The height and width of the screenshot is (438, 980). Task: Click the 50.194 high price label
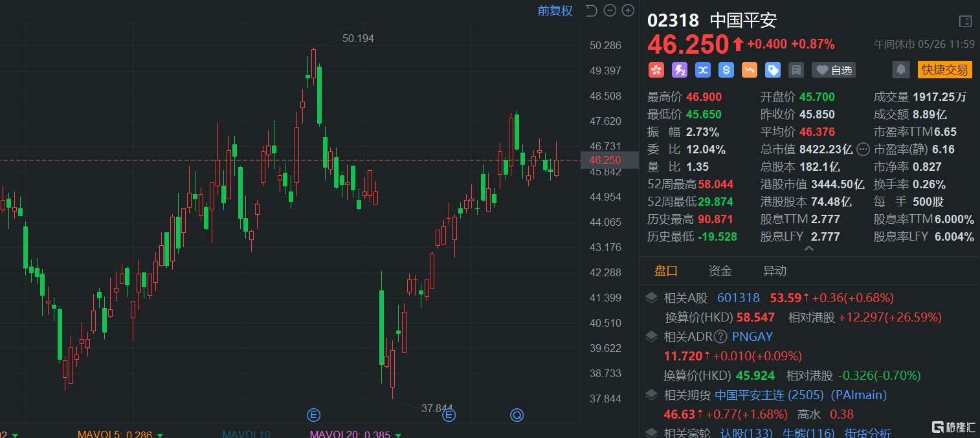(x=358, y=39)
